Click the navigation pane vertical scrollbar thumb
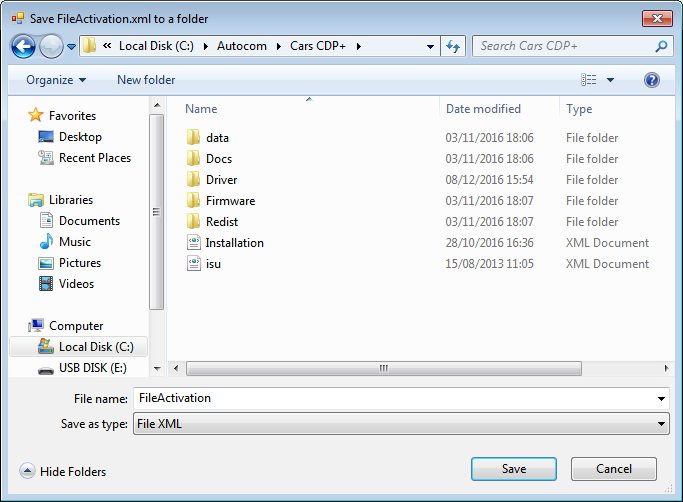The image size is (683, 502). 156,212
